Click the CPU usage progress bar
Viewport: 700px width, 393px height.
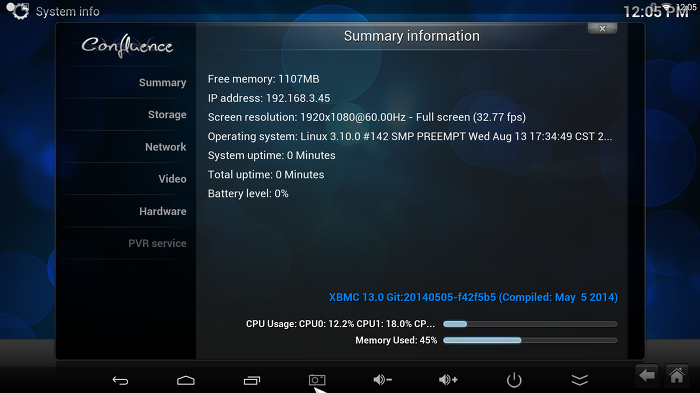(530, 324)
